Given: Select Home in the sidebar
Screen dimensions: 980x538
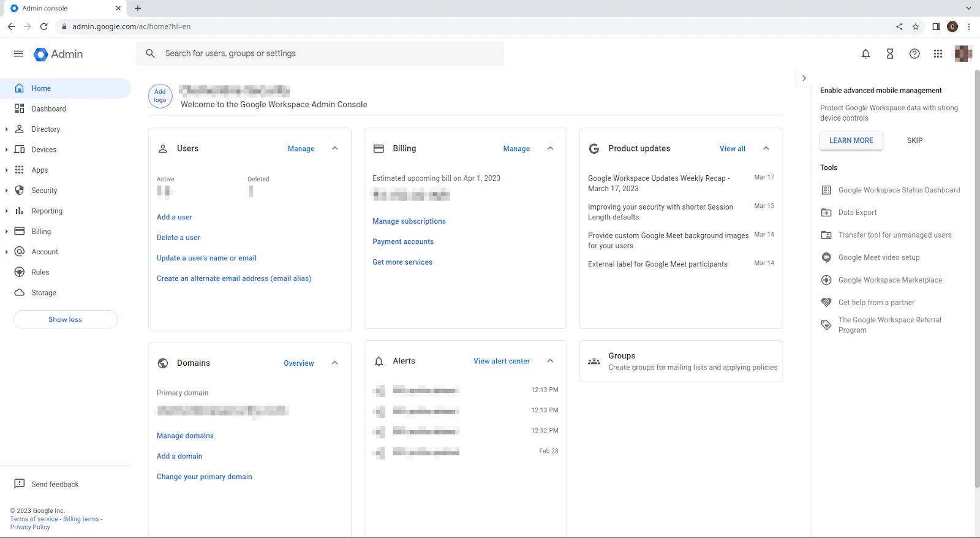Looking at the screenshot, I should click(x=66, y=88).
